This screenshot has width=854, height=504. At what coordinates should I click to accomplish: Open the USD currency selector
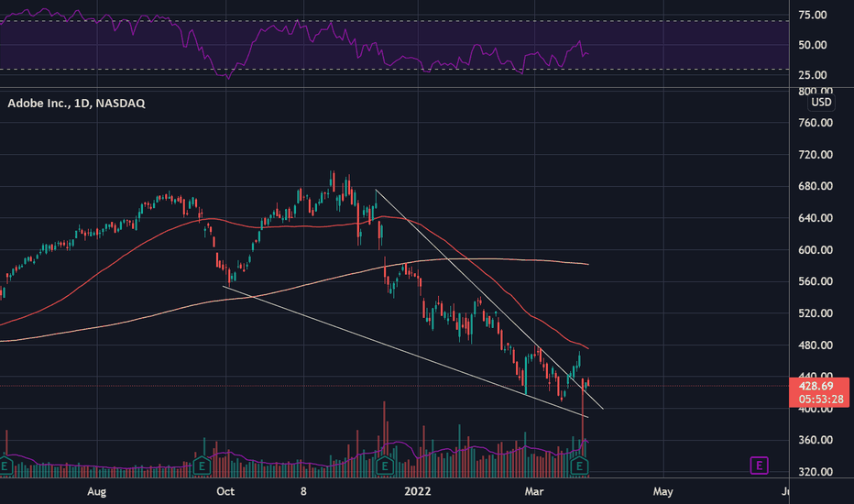[821, 102]
